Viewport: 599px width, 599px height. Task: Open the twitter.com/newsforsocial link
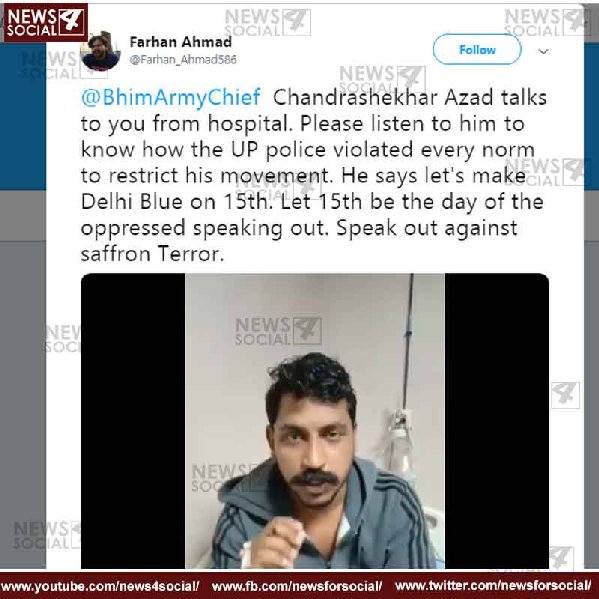point(493,586)
